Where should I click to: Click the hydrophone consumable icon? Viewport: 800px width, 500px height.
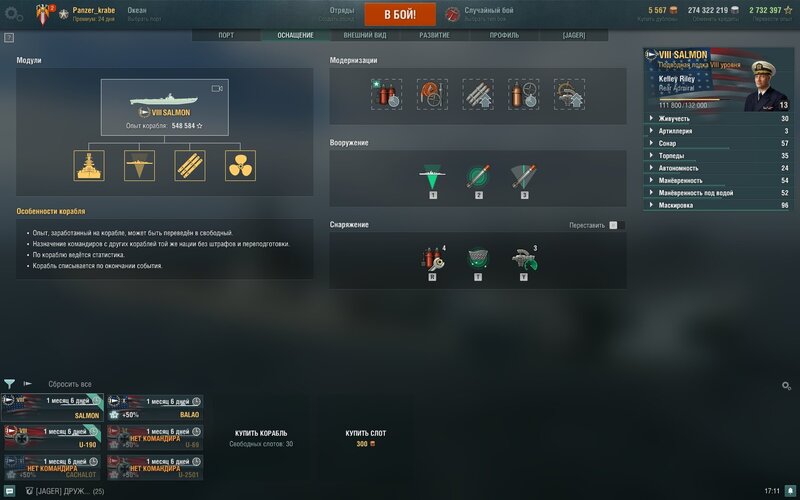pos(478,259)
